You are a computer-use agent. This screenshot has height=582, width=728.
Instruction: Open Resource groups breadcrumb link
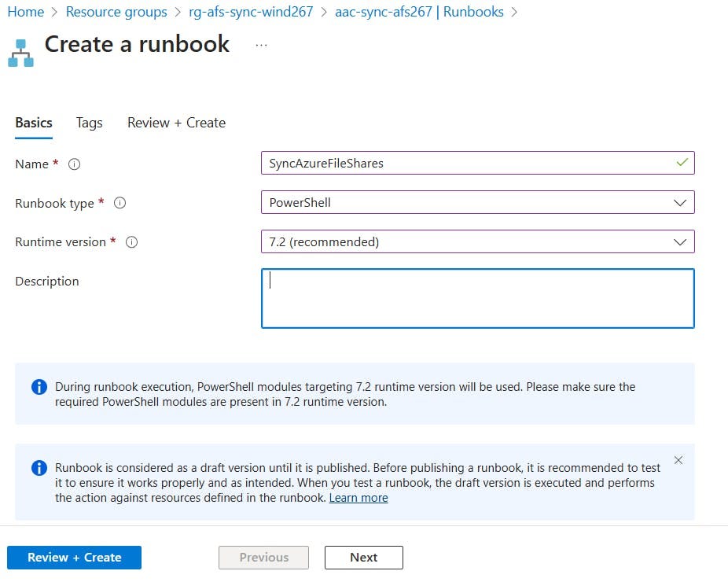(116, 12)
